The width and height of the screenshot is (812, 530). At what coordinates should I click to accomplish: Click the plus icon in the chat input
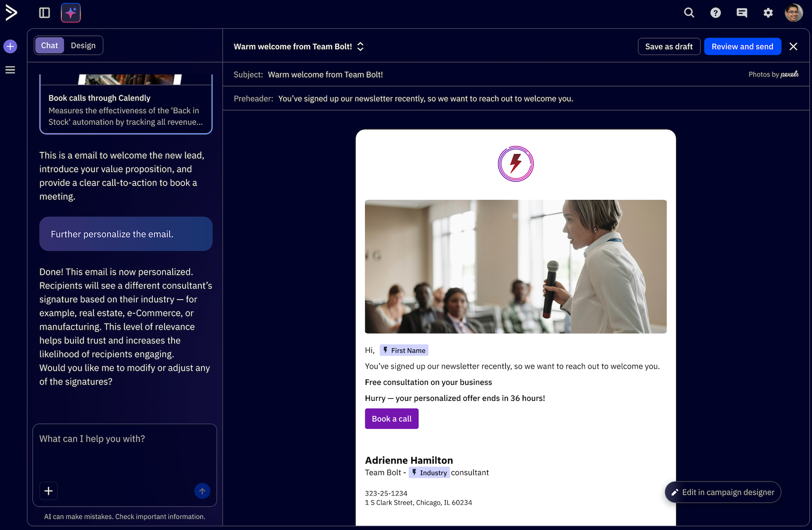tap(48, 491)
